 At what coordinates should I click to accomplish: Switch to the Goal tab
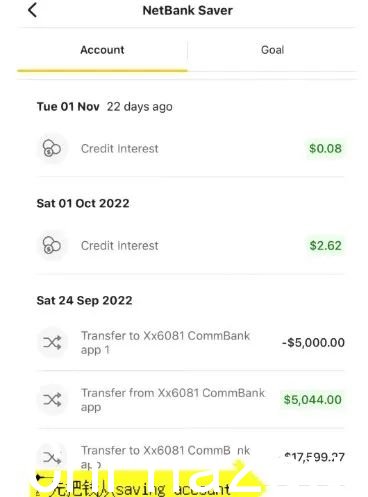(273, 50)
